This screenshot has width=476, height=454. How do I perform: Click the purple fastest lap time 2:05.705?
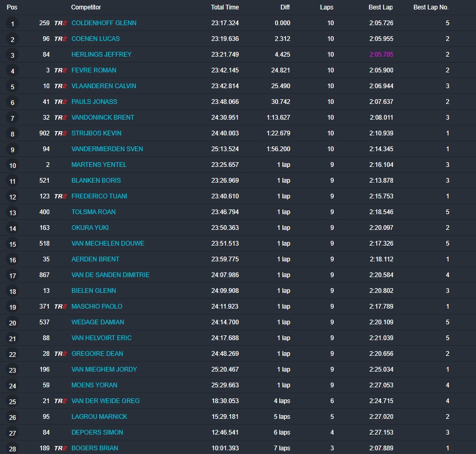381,55
